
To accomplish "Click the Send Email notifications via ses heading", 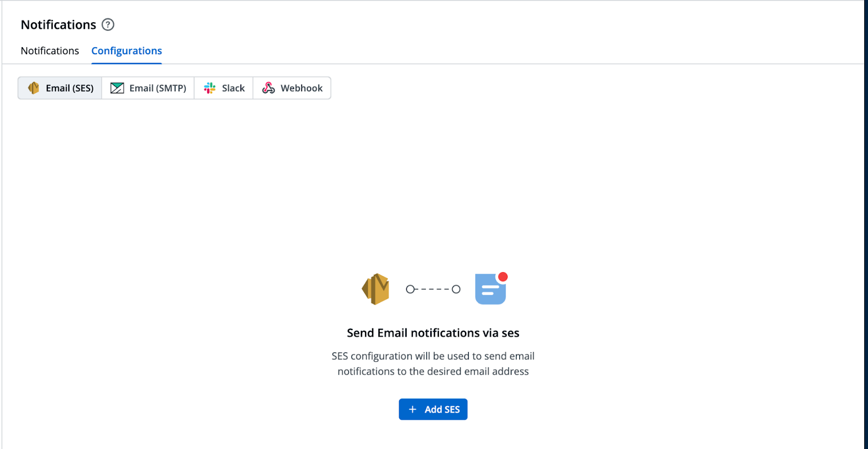I will point(432,332).
